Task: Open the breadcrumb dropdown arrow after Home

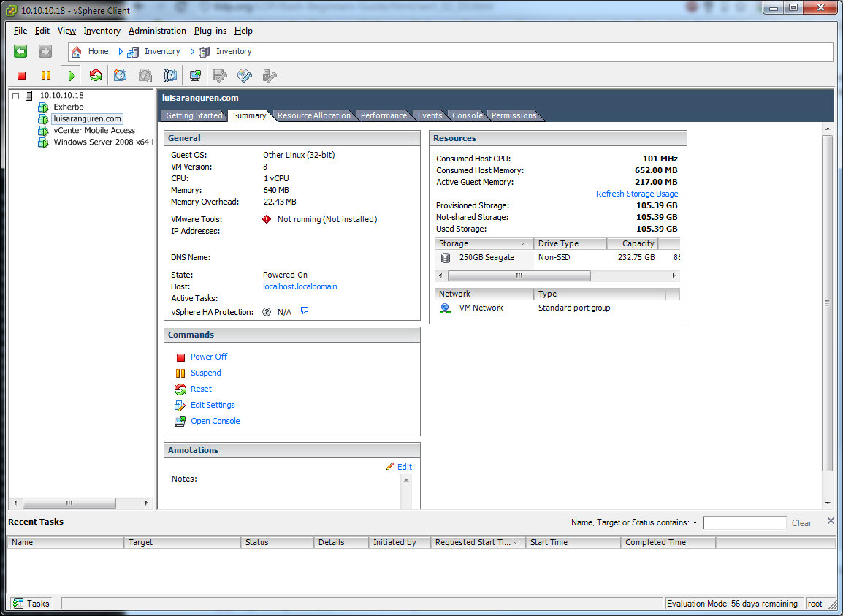Action: pyautogui.click(x=121, y=52)
